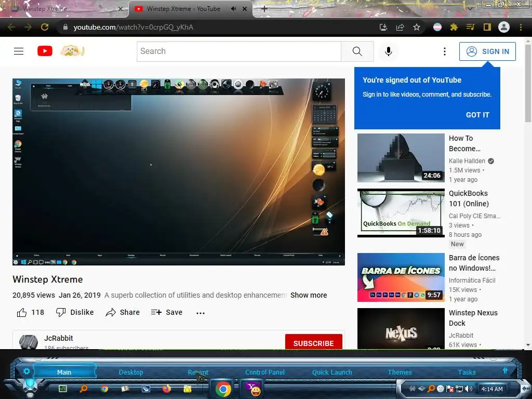The height and width of the screenshot is (399, 532).
Task: Click the Dislike thumbs-down button
Action: coord(75,312)
